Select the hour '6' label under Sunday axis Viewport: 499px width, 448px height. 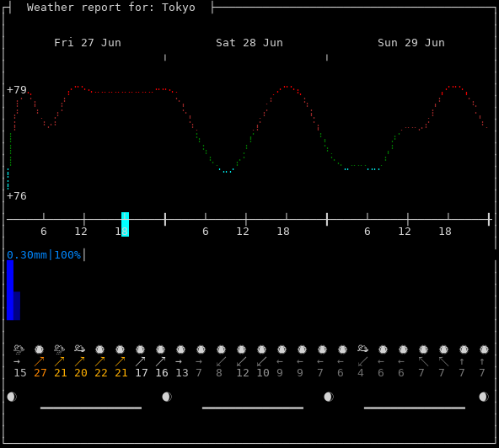368,231
